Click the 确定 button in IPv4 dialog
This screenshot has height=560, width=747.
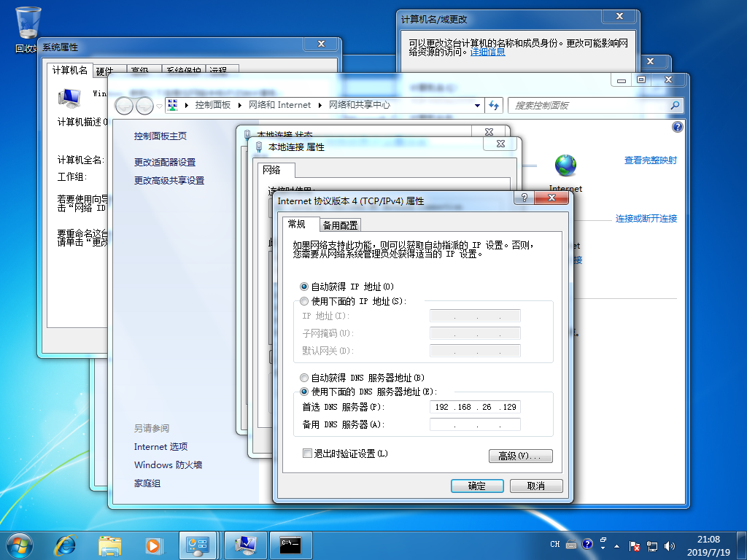pyautogui.click(x=476, y=486)
